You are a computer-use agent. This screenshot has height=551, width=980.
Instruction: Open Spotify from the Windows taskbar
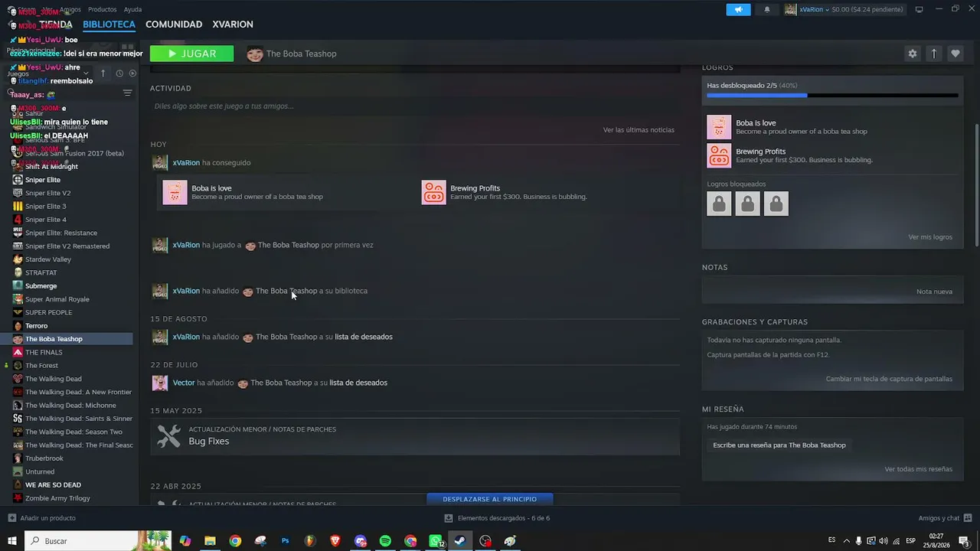(x=385, y=541)
